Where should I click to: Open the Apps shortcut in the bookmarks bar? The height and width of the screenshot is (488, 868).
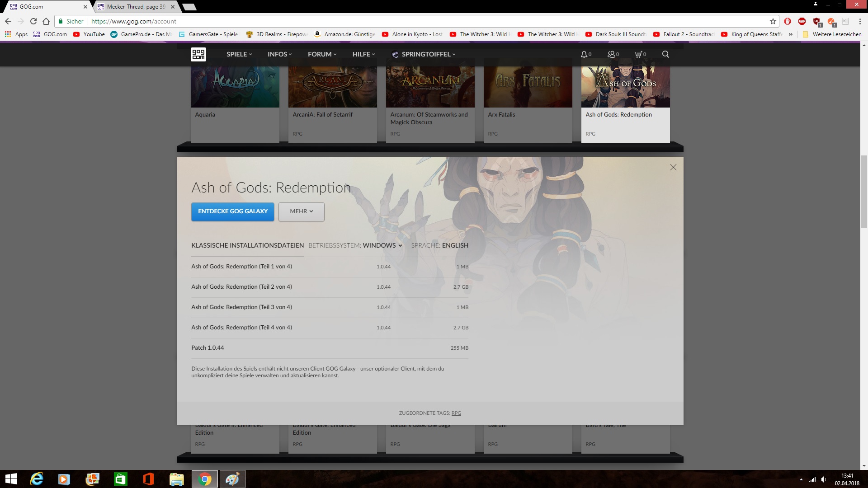[x=16, y=34]
